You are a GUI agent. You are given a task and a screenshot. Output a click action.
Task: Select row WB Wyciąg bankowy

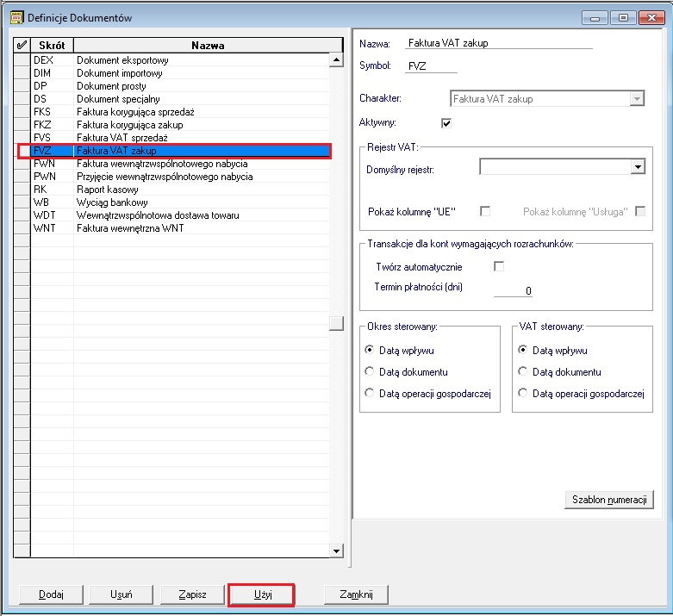point(180,202)
